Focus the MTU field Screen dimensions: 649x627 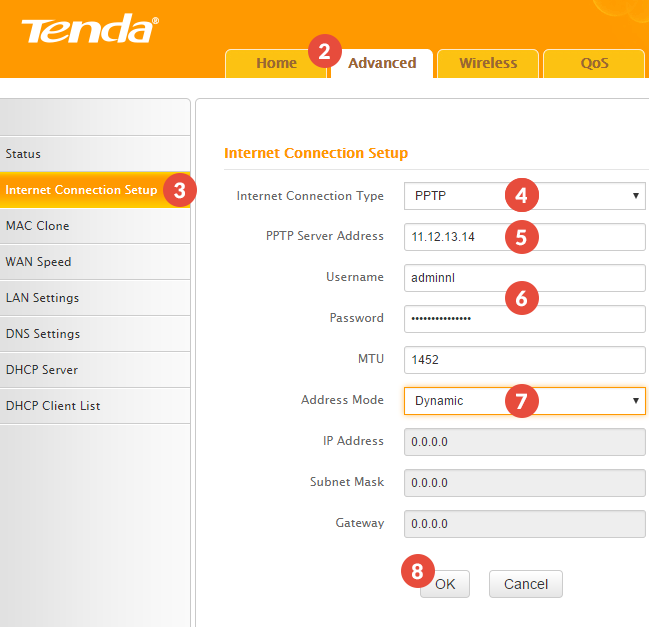tap(524, 360)
